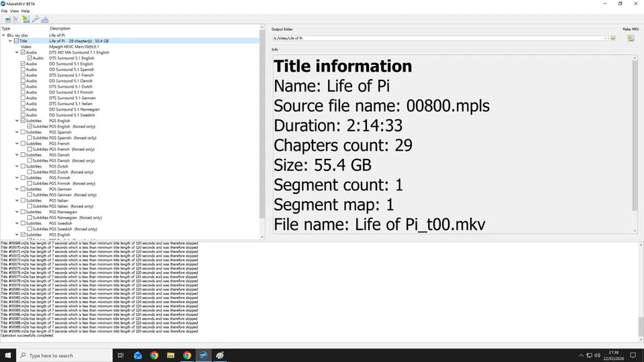
Task: Open the volume control in system tray
Action: pyautogui.click(x=597, y=355)
